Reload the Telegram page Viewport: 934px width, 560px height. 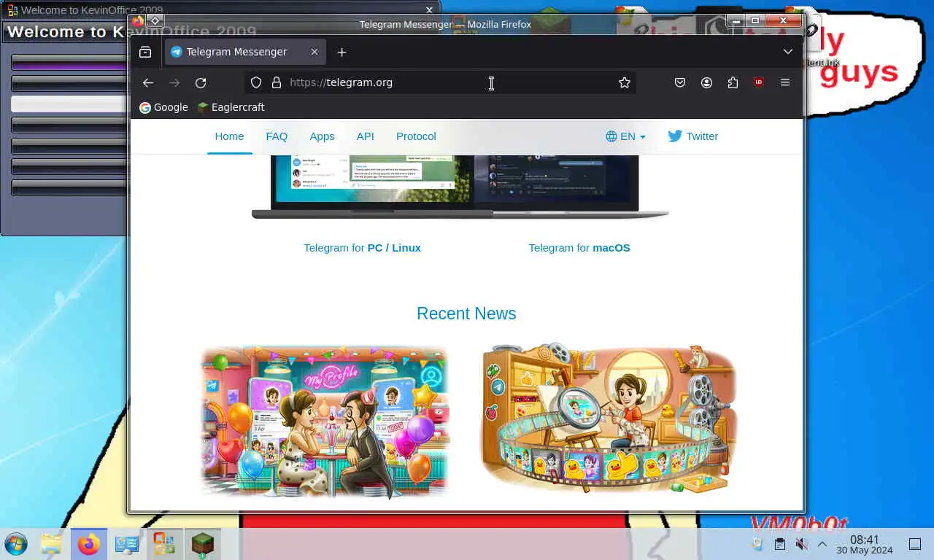[x=201, y=82]
